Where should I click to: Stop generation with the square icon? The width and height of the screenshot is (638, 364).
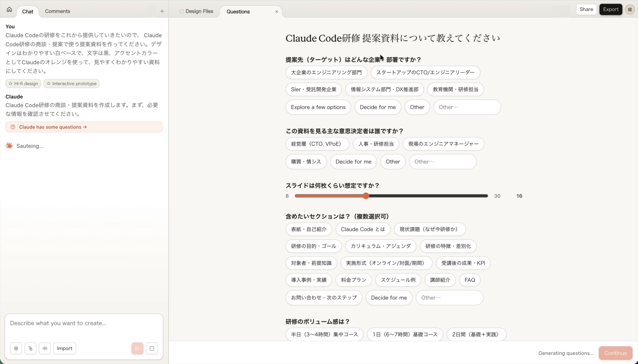[x=152, y=348]
